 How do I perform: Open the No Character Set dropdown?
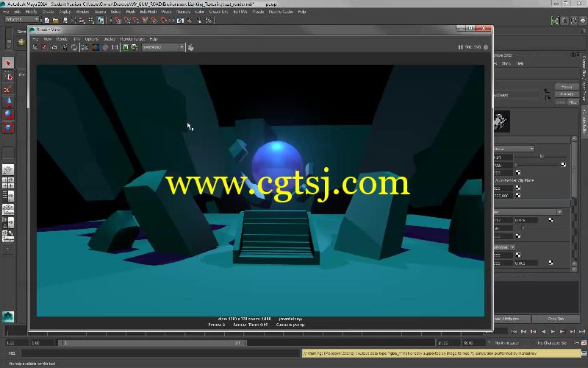coord(551,343)
